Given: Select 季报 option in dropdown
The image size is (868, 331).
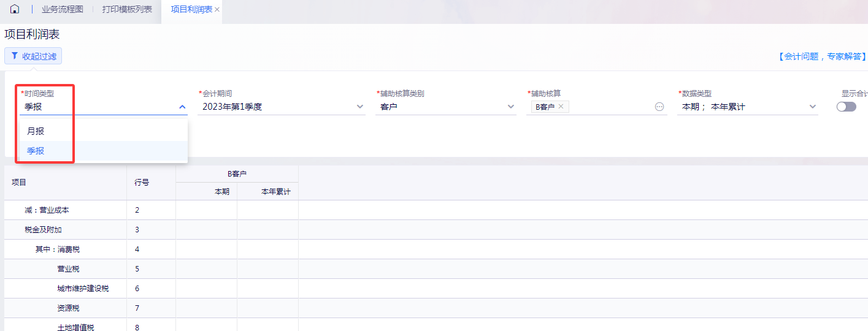Looking at the screenshot, I should (36, 151).
